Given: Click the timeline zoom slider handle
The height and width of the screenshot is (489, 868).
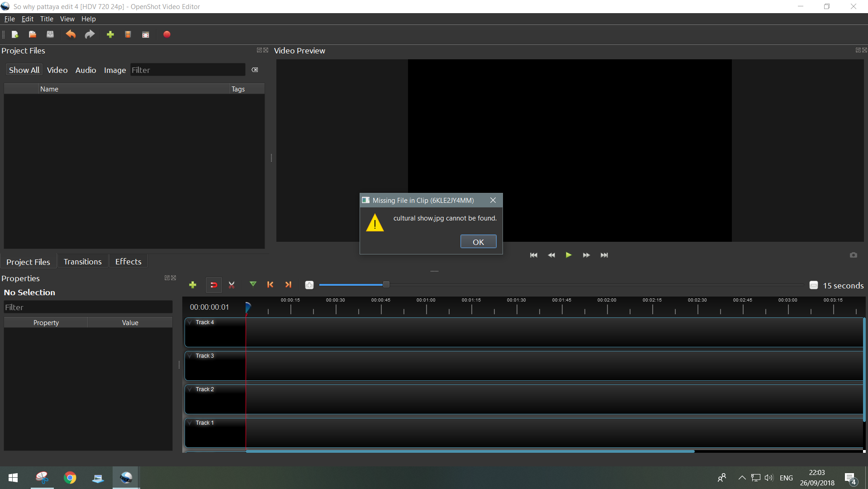Looking at the screenshot, I should pos(386,284).
